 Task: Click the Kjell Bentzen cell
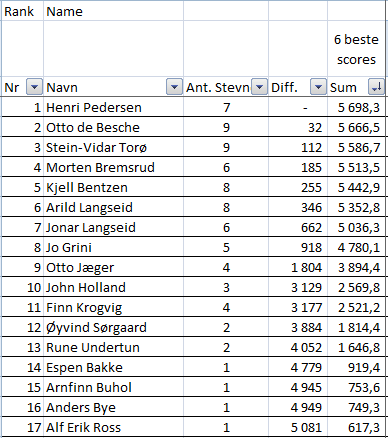coord(113,187)
